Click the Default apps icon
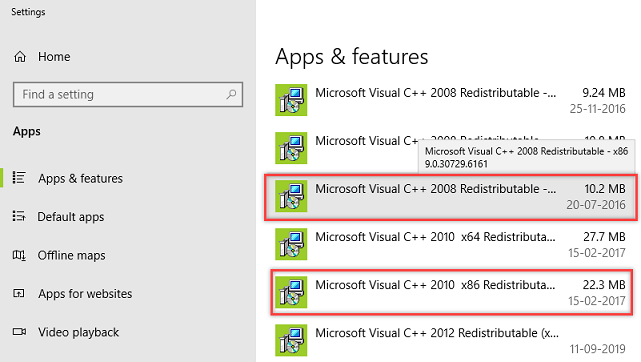The height and width of the screenshot is (362, 641). 19,216
